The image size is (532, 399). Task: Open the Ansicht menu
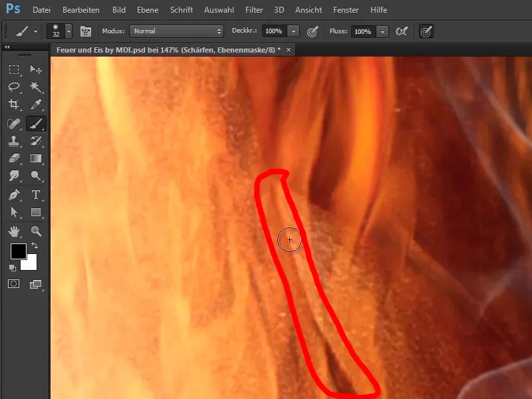pos(309,10)
